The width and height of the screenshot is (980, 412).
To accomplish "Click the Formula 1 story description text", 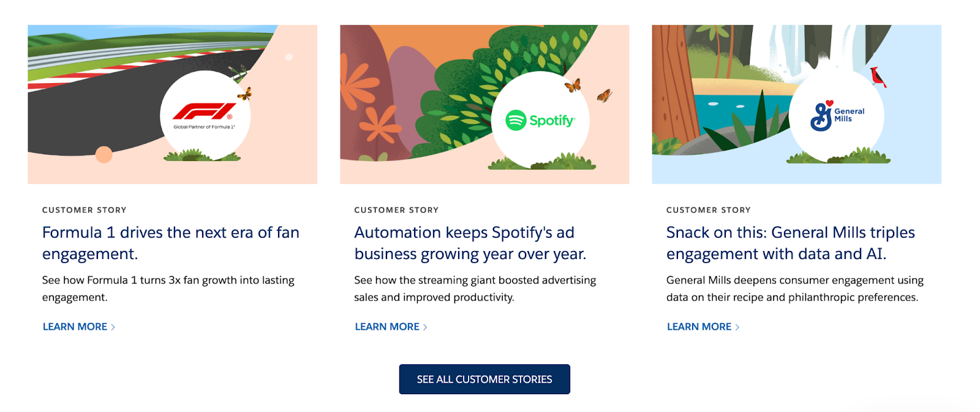I will [x=168, y=288].
